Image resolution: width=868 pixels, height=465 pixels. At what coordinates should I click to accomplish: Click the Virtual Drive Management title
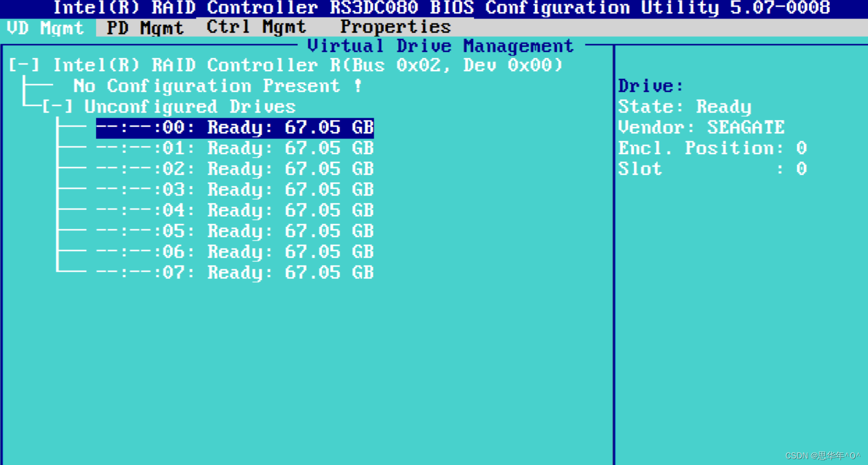pyautogui.click(x=440, y=45)
